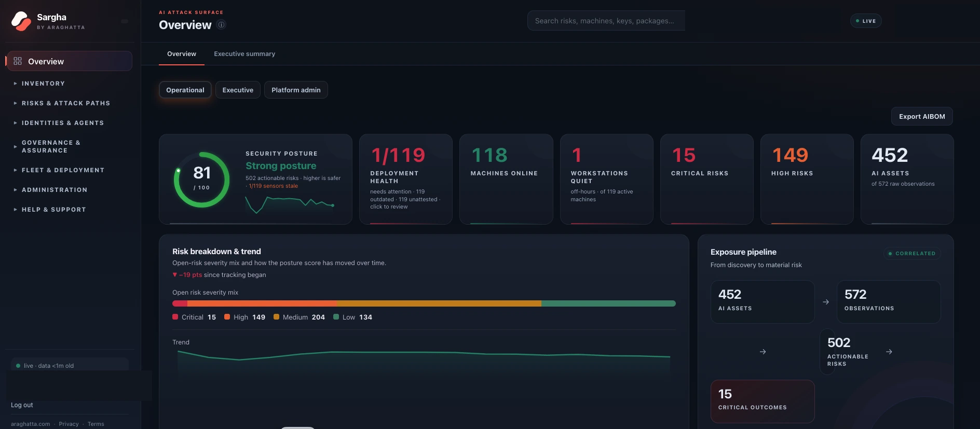Expand Identities & Agents section
Image resolution: width=980 pixels, height=429 pixels.
coord(70,123)
